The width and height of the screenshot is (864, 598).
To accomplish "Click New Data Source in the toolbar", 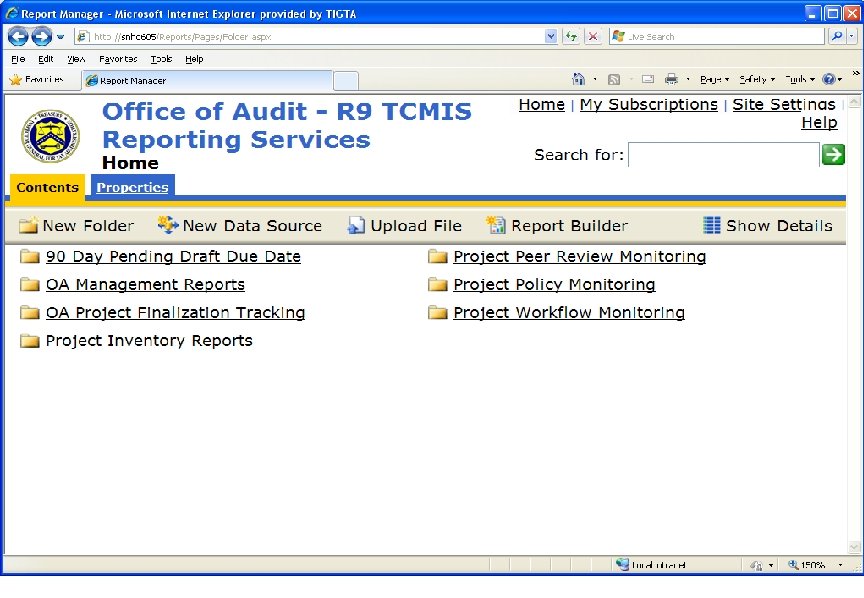I will 239,225.
